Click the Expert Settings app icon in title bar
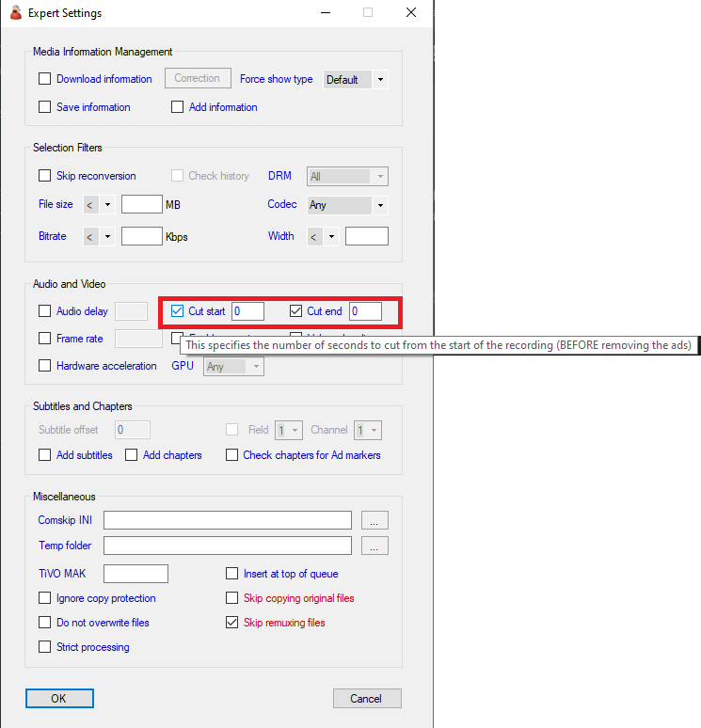The height and width of the screenshot is (728, 701). pos(15,13)
